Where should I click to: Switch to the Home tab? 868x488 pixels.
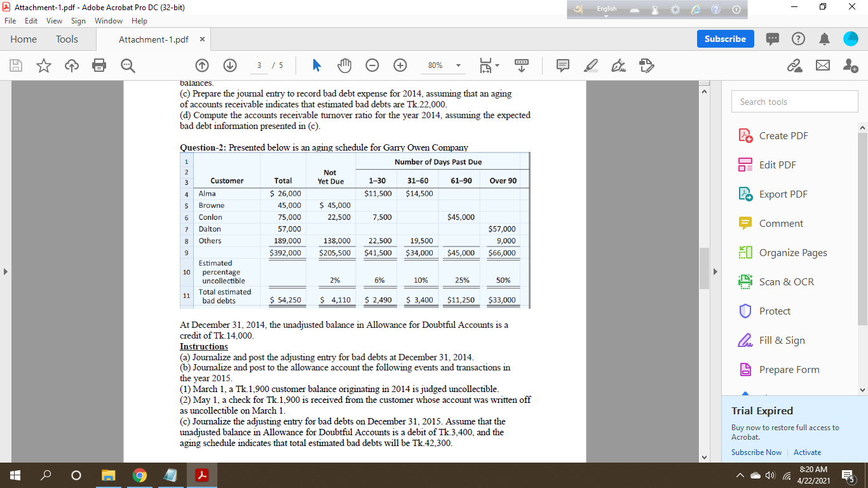pos(24,39)
